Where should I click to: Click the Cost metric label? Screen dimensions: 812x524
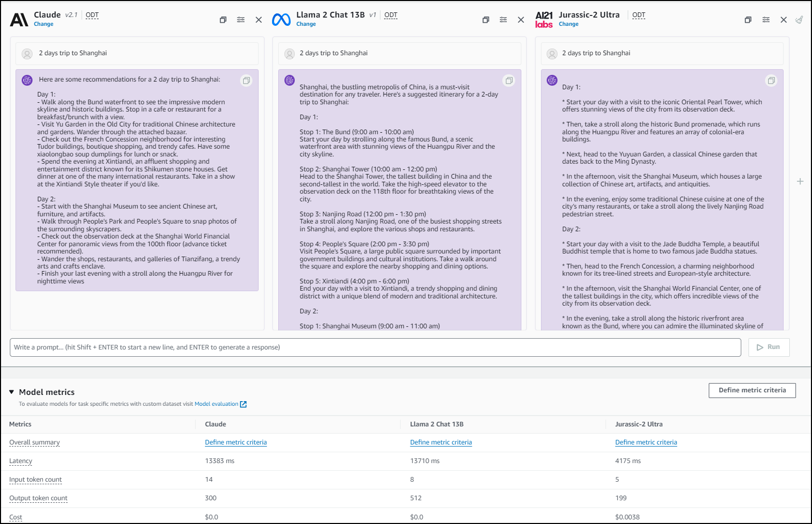pyautogui.click(x=15, y=517)
